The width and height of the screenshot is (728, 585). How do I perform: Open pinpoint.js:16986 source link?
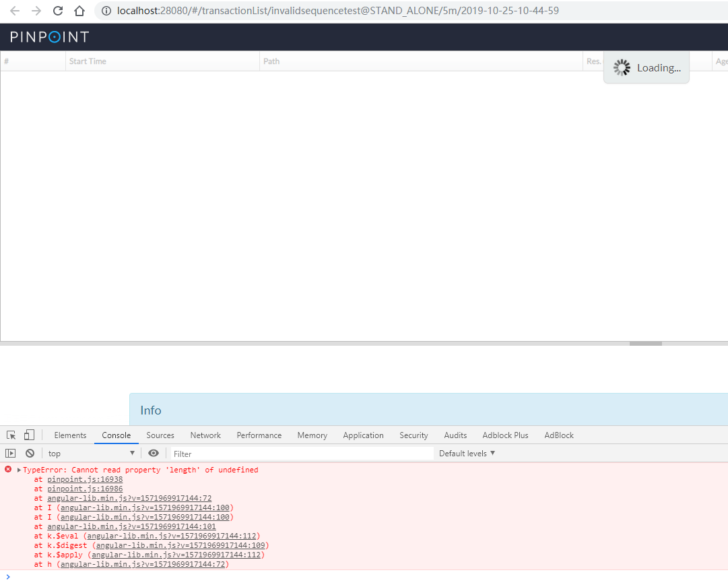click(85, 489)
